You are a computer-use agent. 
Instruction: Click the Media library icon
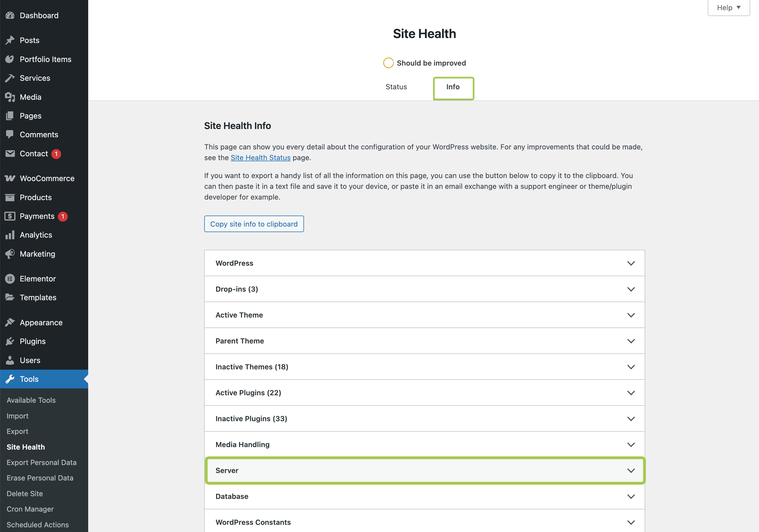(10, 97)
